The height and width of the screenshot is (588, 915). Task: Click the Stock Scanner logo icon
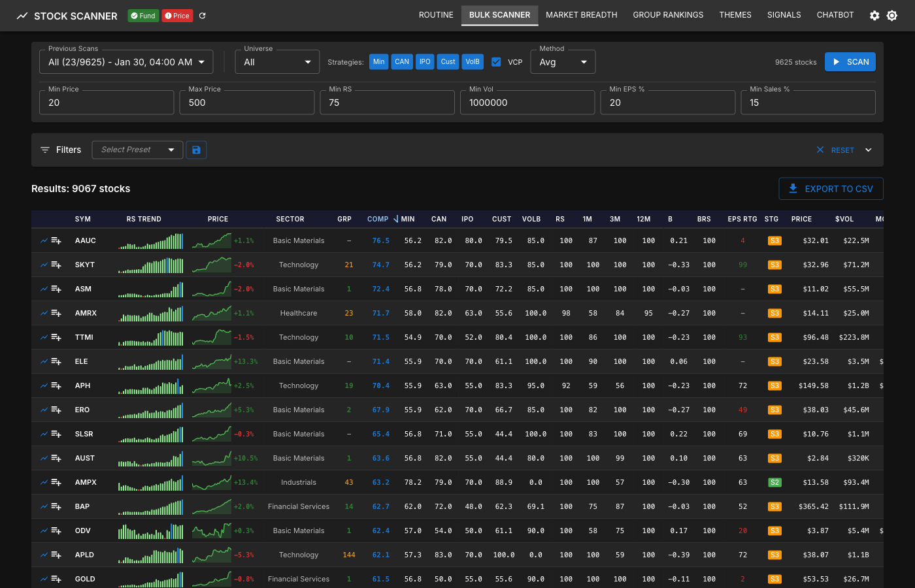coord(22,16)
